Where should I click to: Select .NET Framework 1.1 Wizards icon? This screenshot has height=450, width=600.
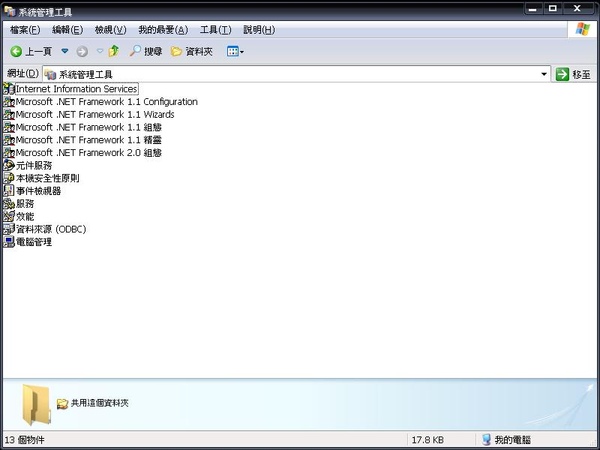9,114
